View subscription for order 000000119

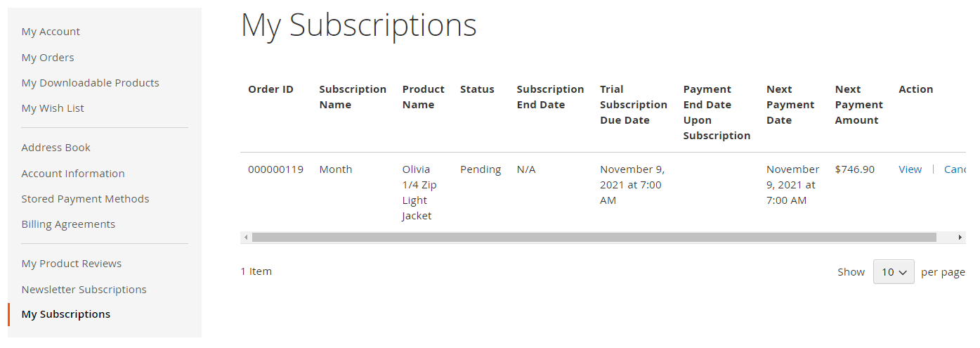tap(910, 169)
